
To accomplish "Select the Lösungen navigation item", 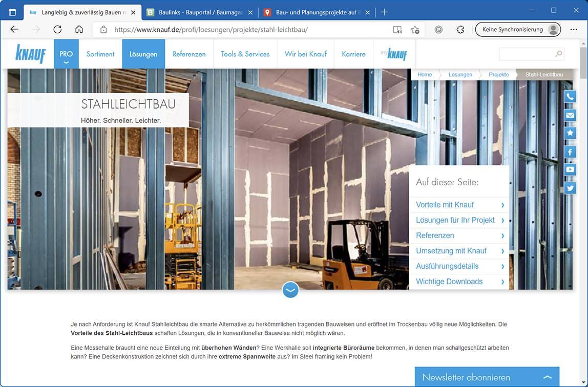I will (x=143, y=54).
